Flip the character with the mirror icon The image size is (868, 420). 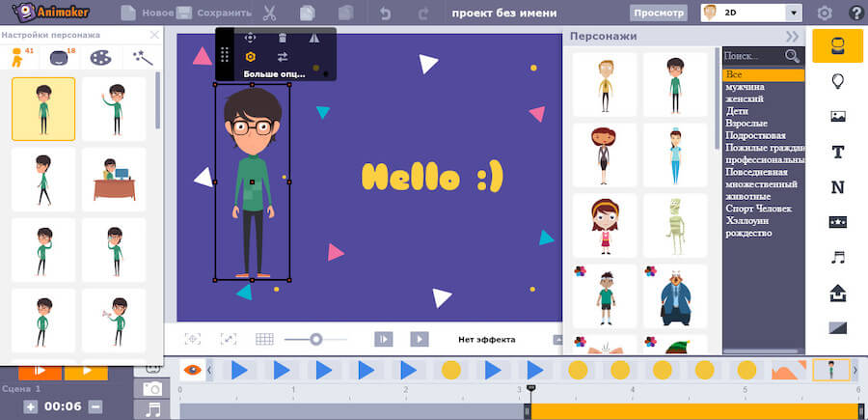pyautogui.click(x=313, y=38)
